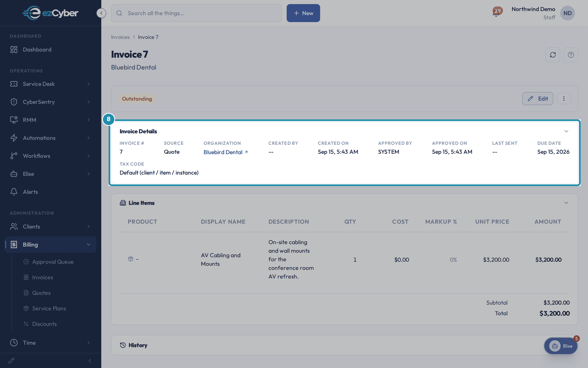Open notifications bell with 29 badge
The image size is (588, 368).
[x=497, y=12]
